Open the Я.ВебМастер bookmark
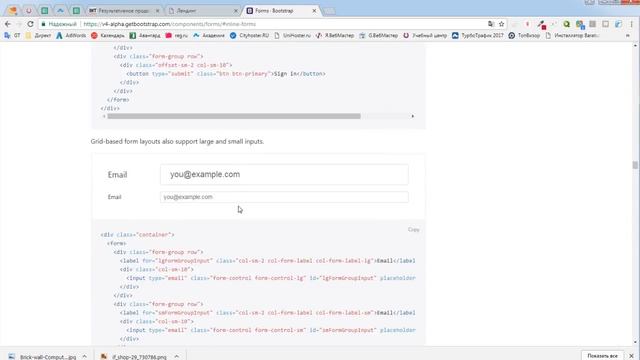 [x=335, y=36]
